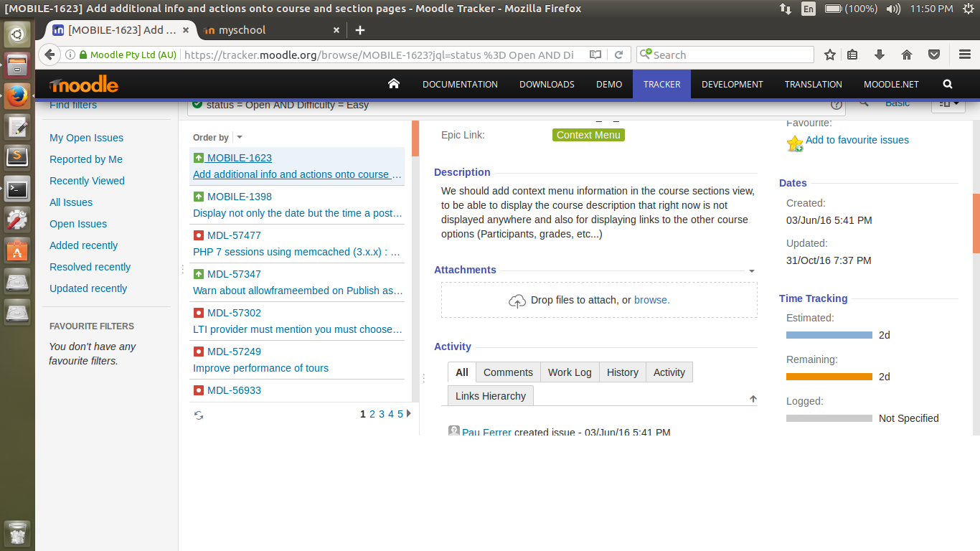
Task: Click the Moodle logo
Action: pyautogui.click(x=84, y=85)
